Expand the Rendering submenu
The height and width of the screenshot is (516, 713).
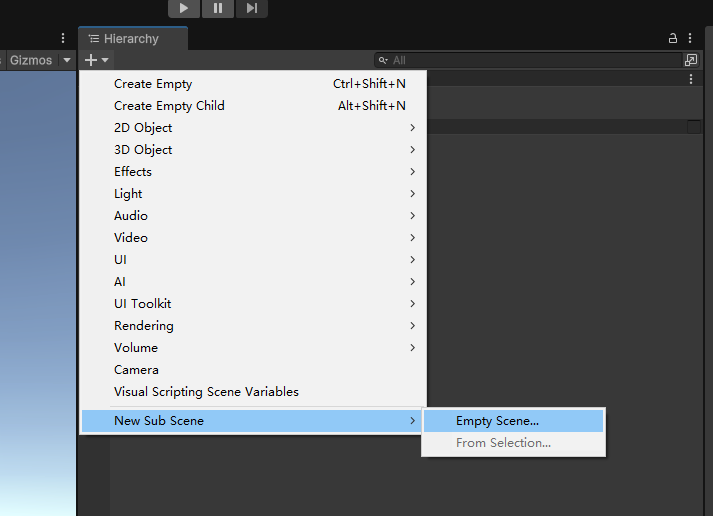254,326
